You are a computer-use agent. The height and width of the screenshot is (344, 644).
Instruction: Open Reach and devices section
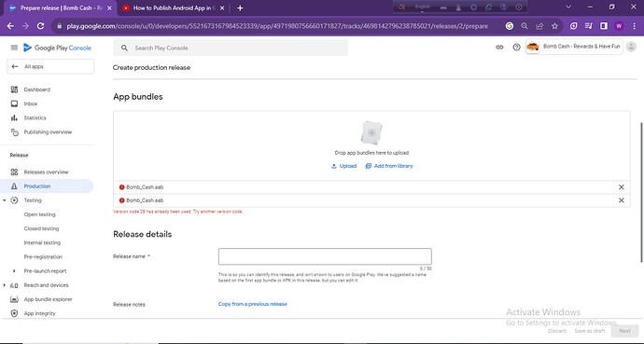click(46, 285)
